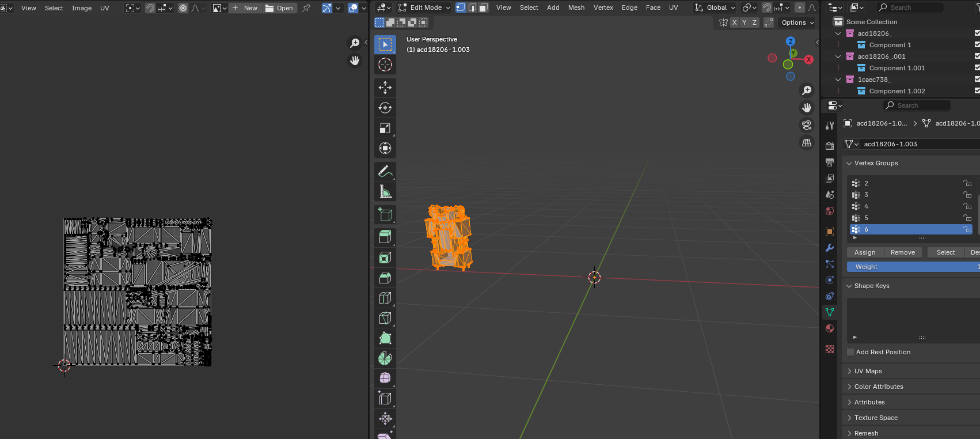Collapse the 1caec738_ collection
This screenshot has height=439, width=980.
838,80
